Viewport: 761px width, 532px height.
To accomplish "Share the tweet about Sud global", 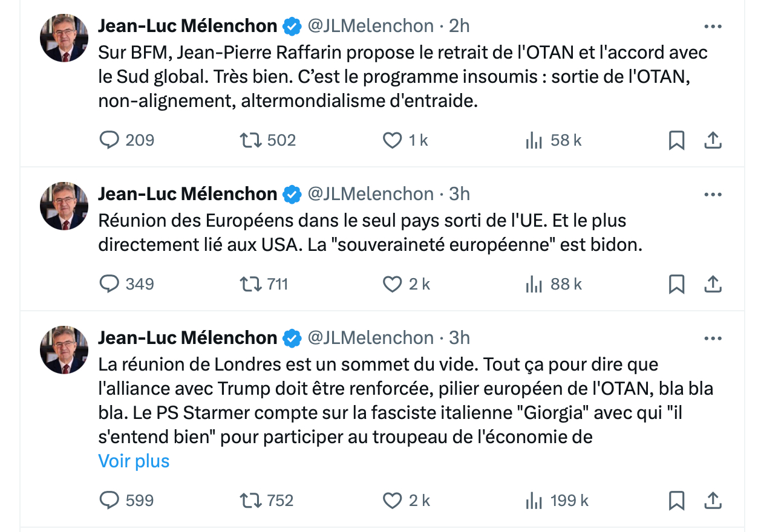I will [713, 140].
